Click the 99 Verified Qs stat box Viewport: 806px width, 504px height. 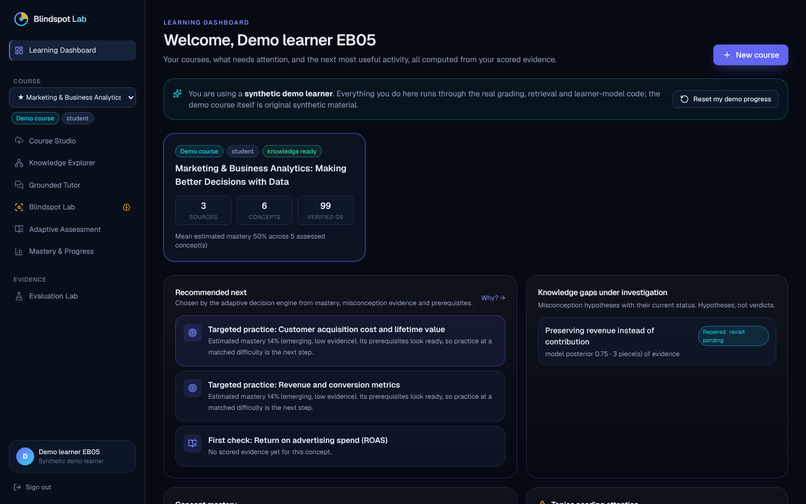[325, 210]
